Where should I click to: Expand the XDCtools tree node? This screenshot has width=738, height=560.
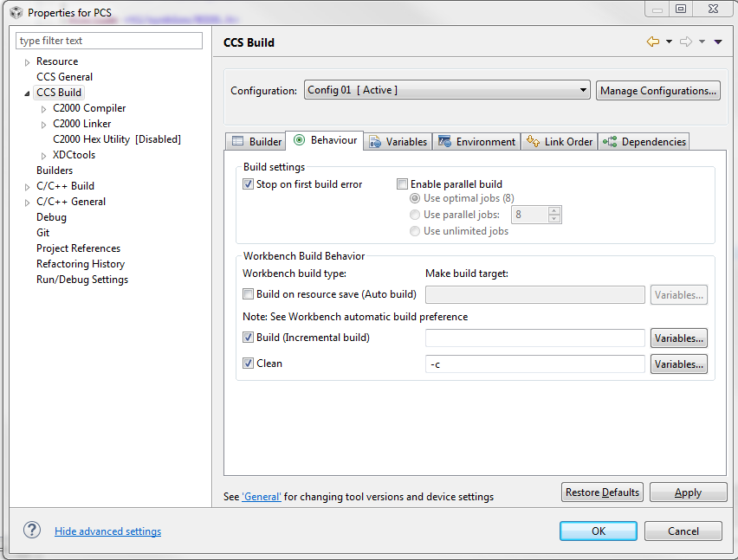pos(44,155)
